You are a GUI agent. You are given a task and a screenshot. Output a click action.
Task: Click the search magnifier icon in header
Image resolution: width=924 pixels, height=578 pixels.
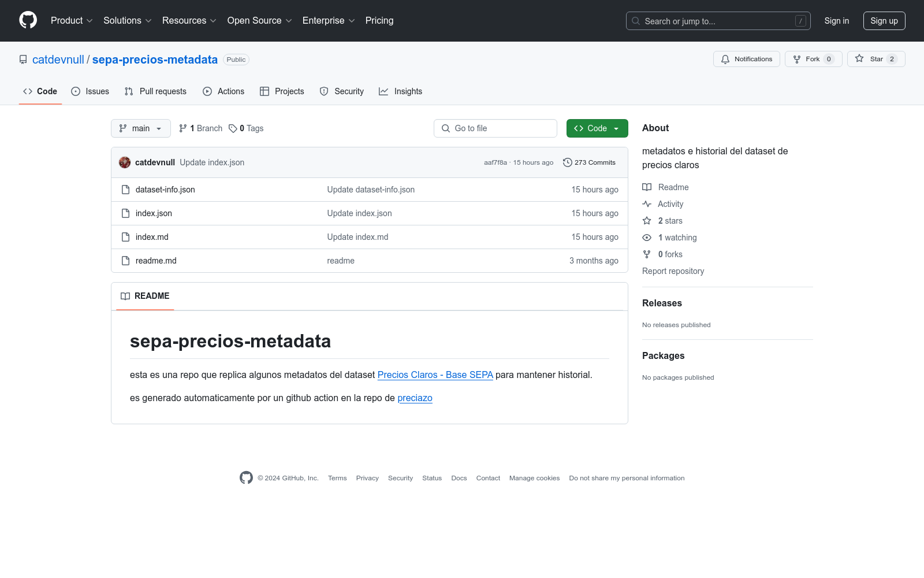tap(636, 21)
